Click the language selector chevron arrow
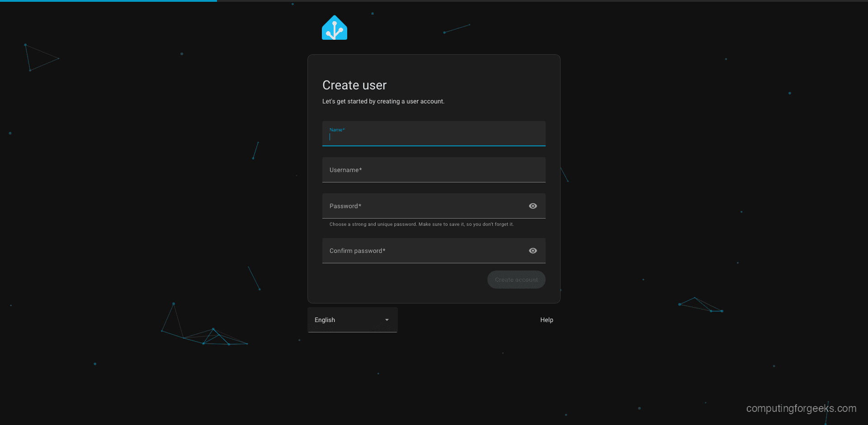Screen dimensions: 868x425 (x=387, y=320)
